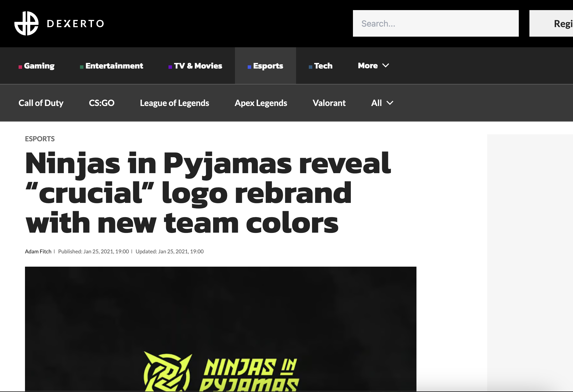This screenshot has height=392, width=573.
Task: Open the League of Legends category
Action: 175,103
